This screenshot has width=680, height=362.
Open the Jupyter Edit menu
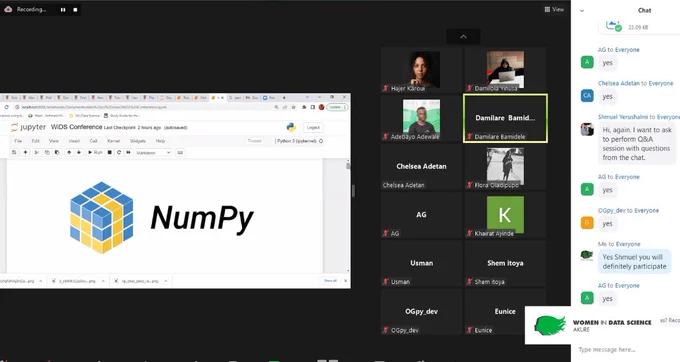click(36, 141)
